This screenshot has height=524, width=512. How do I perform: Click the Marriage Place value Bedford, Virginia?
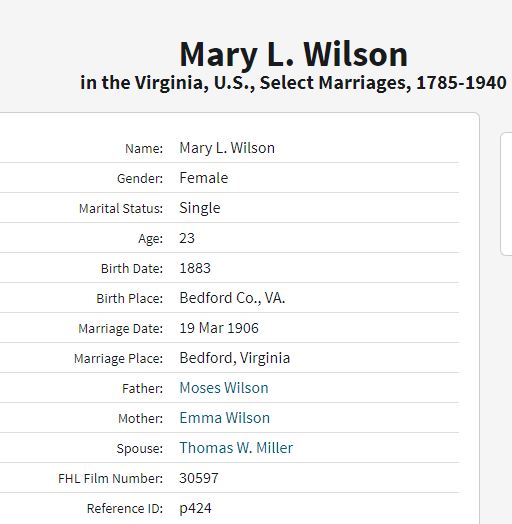[x=235, y=358]
